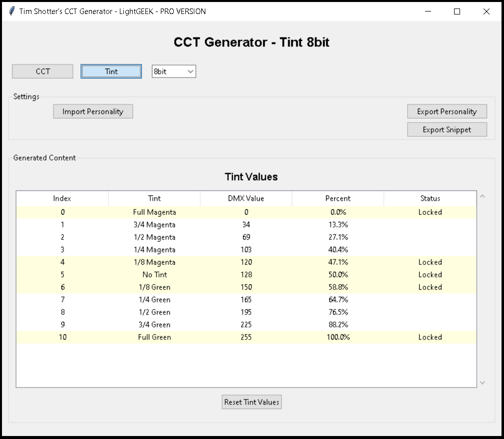This screenshot has height=439, width=504.
Task: Select the 3/4 Magenta row
Action: tap(154, 224)
